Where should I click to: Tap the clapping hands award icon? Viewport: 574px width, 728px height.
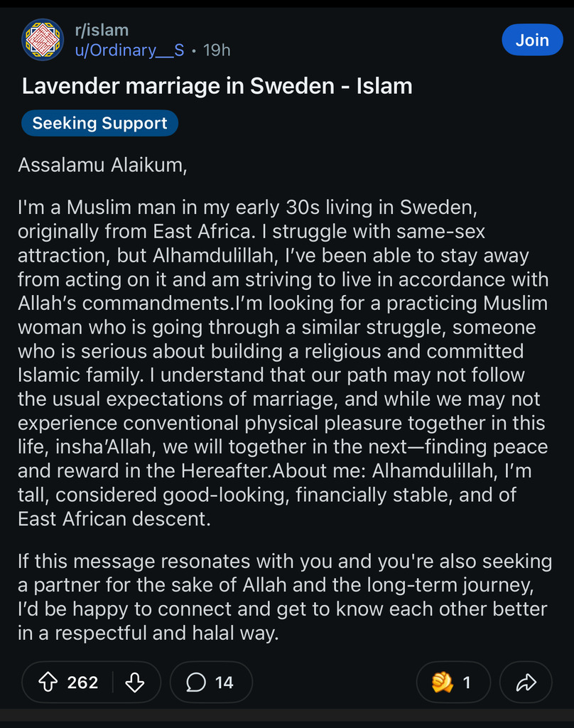pos(443,682)
